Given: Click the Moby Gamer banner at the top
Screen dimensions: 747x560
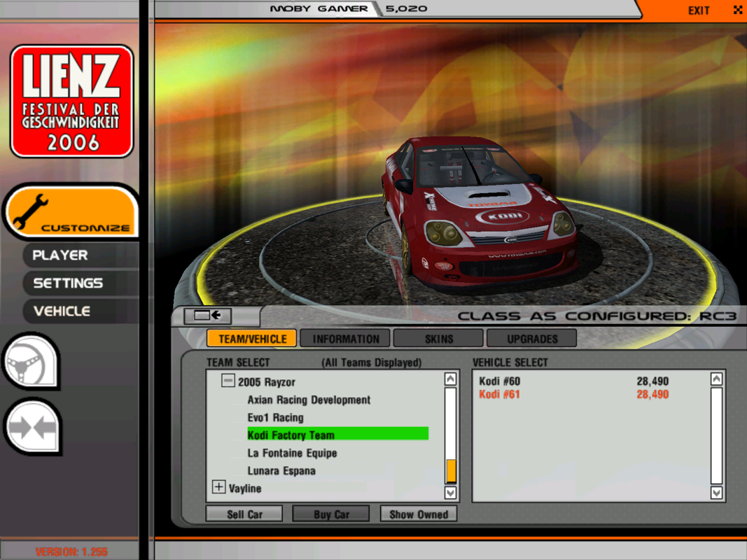Looking at the screenshot, I should (x=315, y=9).
